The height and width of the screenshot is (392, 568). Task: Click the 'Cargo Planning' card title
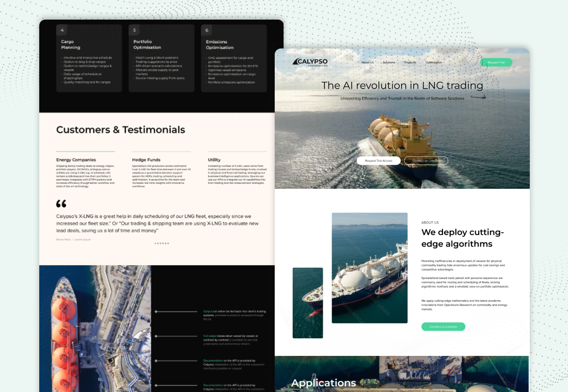[x=71, y=44]
